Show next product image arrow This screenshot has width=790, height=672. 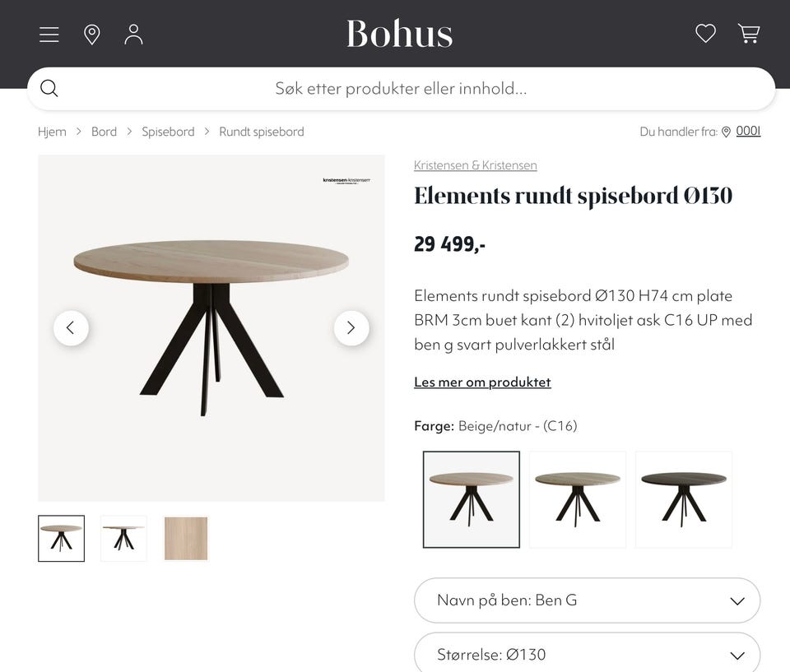point(351,328)
